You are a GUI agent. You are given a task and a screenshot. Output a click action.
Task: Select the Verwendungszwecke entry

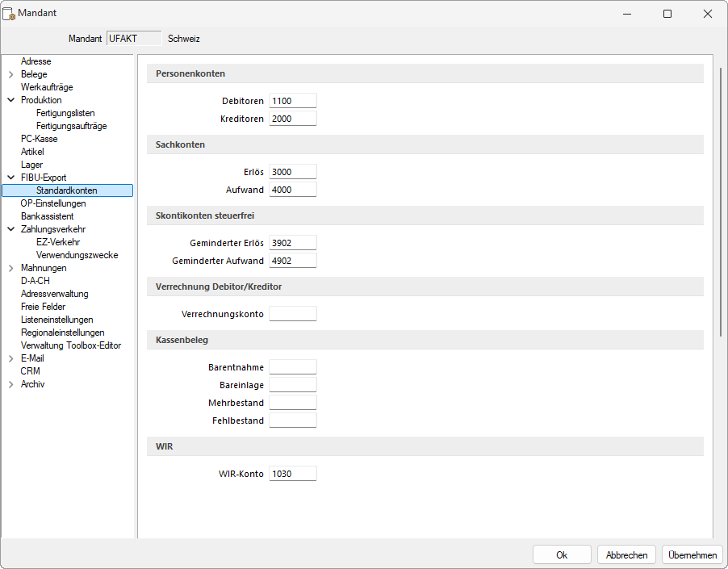(x=77, y=255)
